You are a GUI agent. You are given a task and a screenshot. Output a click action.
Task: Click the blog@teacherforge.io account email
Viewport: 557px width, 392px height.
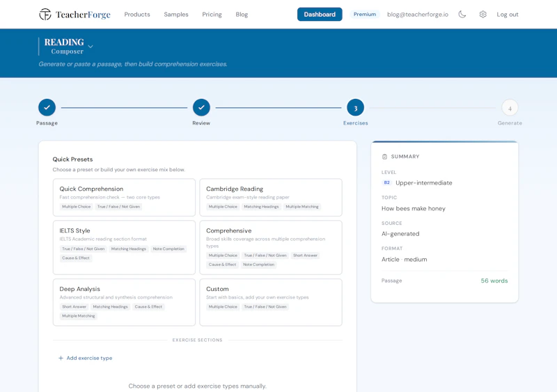click(x=417, y=14)
